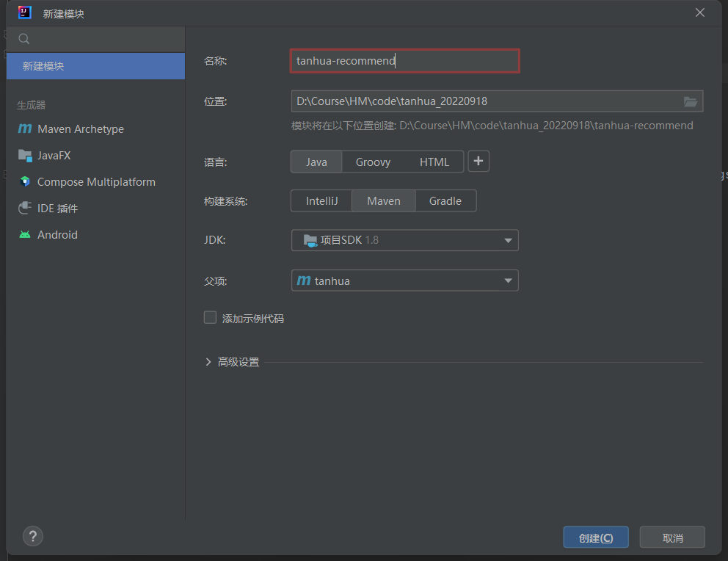Open folder browser for location
Viewport: 728px width, 561px height.
tap(691, 101)
